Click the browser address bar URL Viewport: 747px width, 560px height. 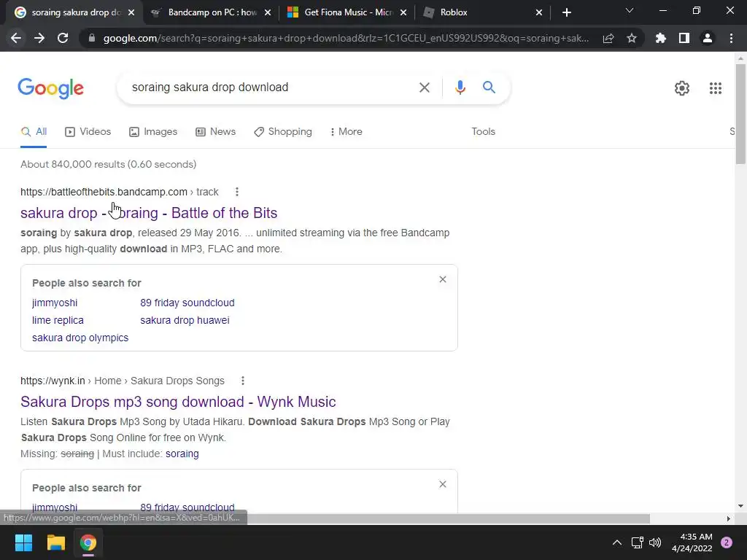point(346,38)
